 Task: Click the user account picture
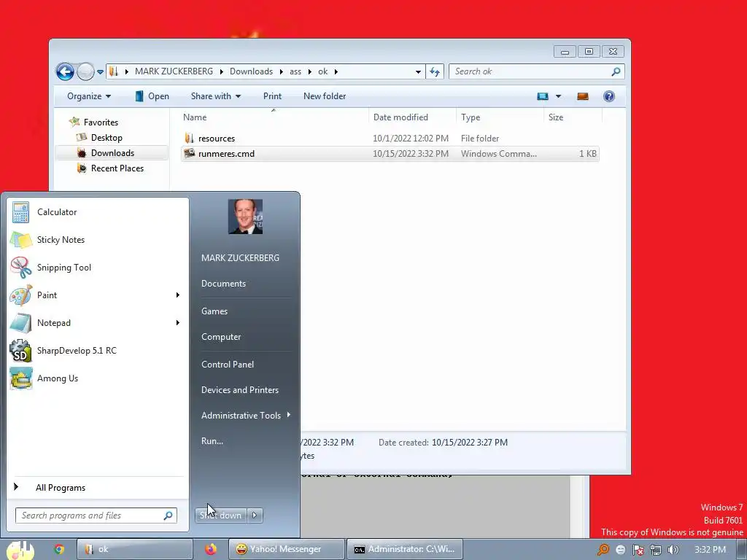click(245, 217)
